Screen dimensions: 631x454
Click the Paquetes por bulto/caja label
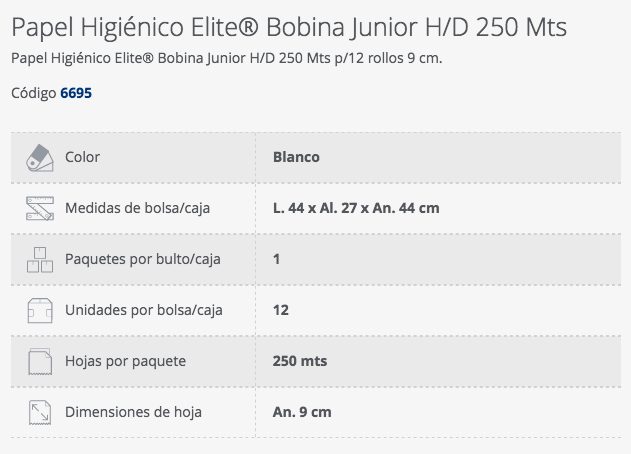point(143,259)
